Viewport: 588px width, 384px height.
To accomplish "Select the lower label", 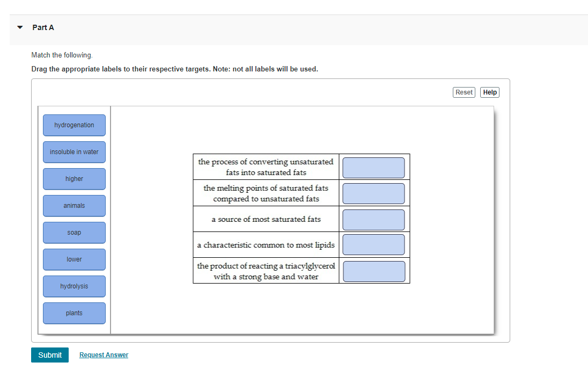I will click(x=74, y=259).
